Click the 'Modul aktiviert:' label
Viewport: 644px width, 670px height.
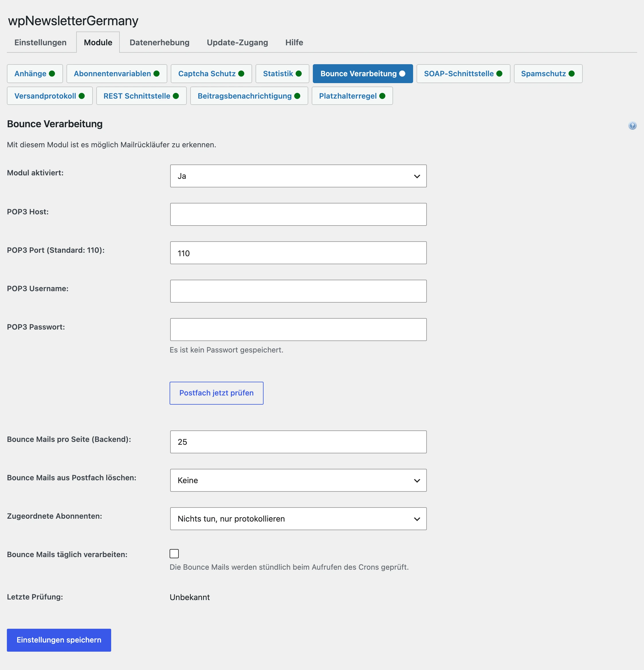point(35,173)
